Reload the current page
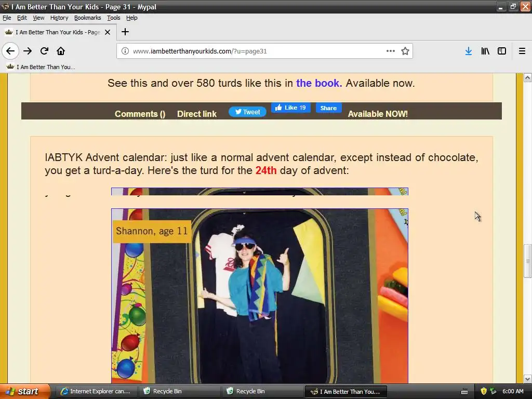This screenshot has width=532, height=399. point(44,51)
